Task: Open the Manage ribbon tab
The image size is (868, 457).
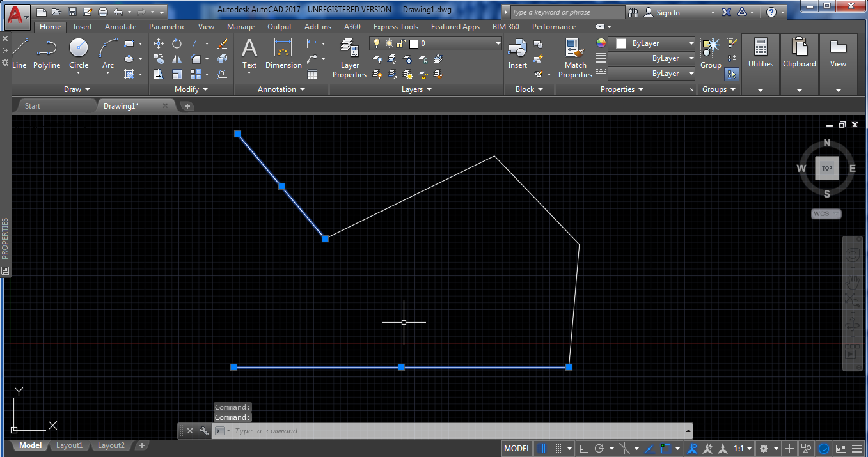Action: pyautogui.click(x=241, y=27)
